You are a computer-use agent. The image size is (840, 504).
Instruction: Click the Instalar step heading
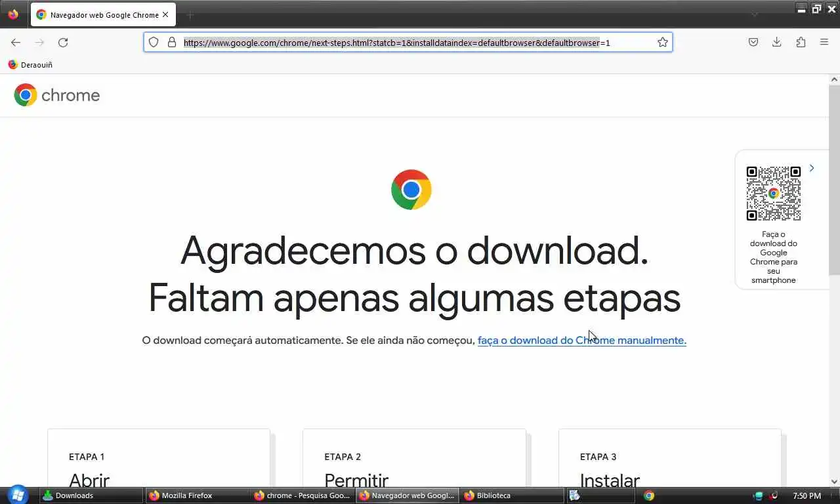(610, 480)
